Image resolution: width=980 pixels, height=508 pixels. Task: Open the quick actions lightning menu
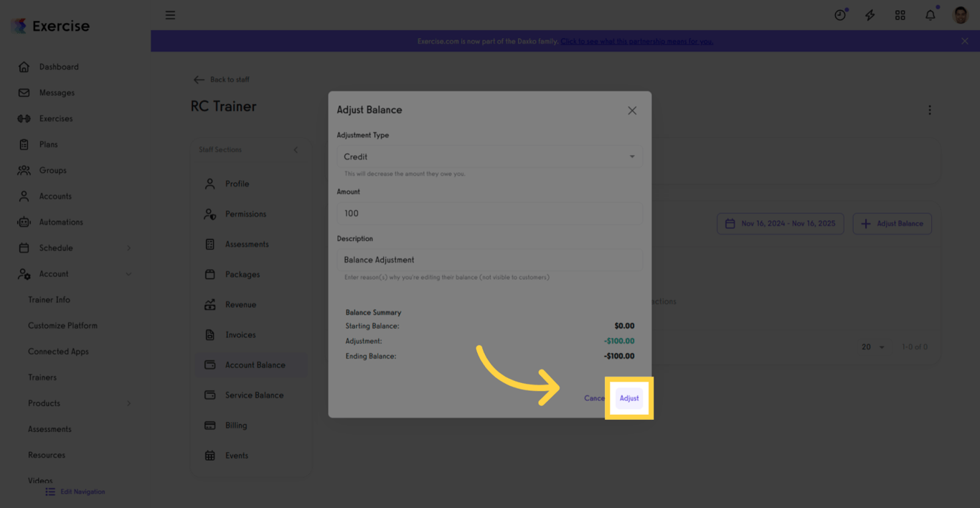tap(870, 14)
